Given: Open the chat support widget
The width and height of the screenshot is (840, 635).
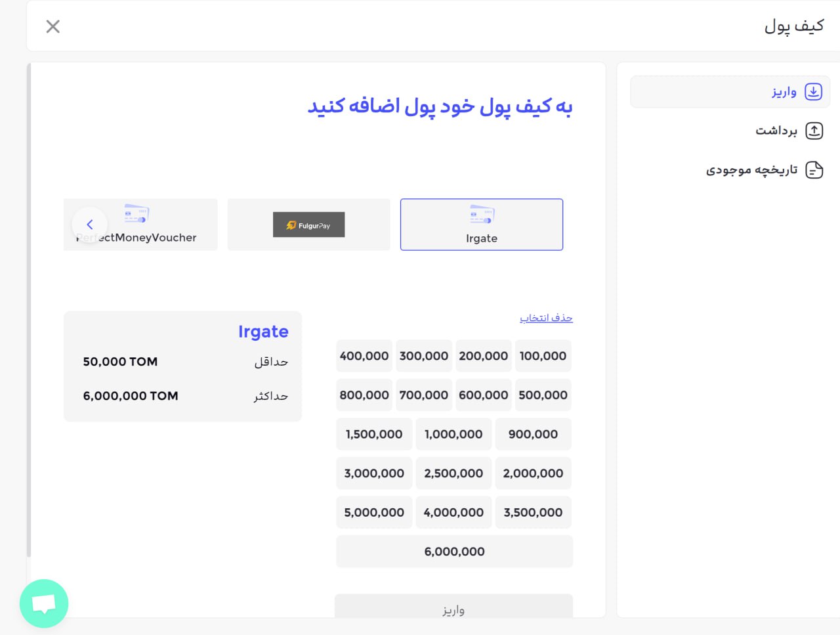Looking at the screenshot, I should click(44, 602).
